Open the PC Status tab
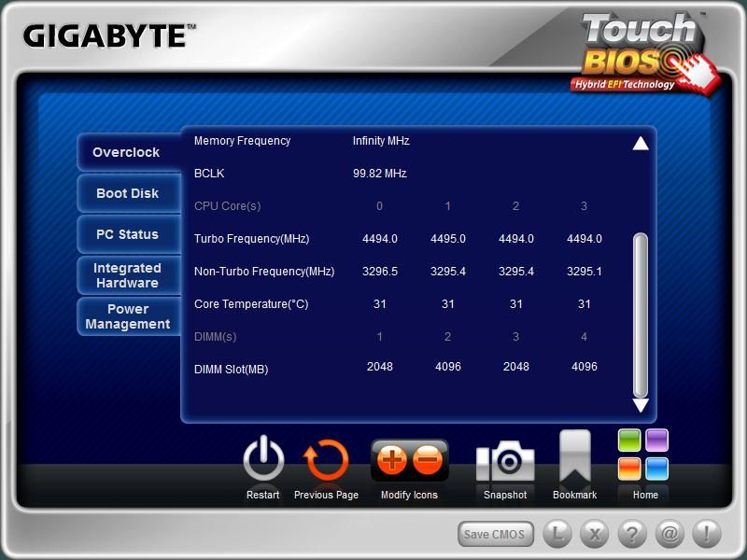The height and width of the screenshot is (560, 747). [x=129, y=234]
